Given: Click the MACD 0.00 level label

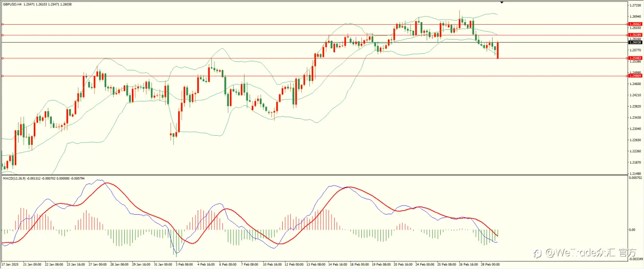Looking at the screenshot, I should (x=632, y=230).
